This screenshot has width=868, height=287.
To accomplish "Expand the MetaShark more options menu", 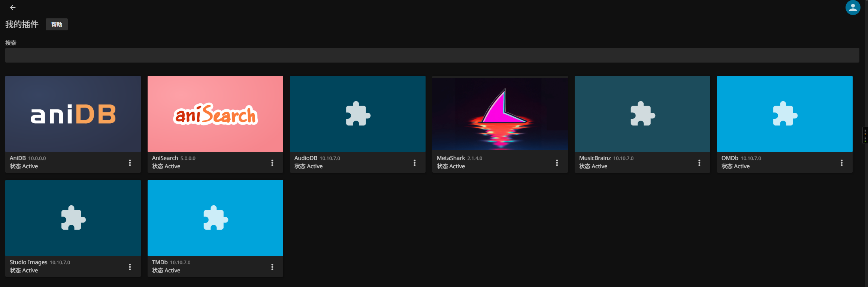I will coord(557,163).
